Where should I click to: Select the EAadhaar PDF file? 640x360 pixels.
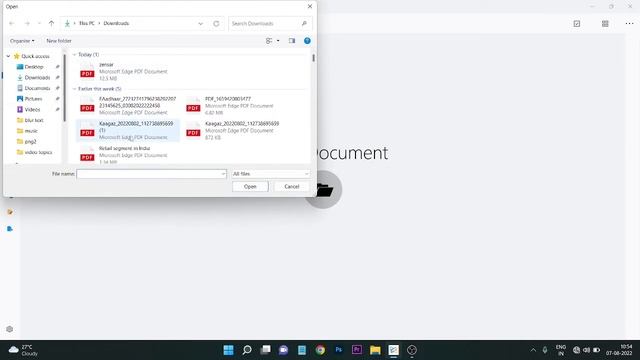point(127,106)
